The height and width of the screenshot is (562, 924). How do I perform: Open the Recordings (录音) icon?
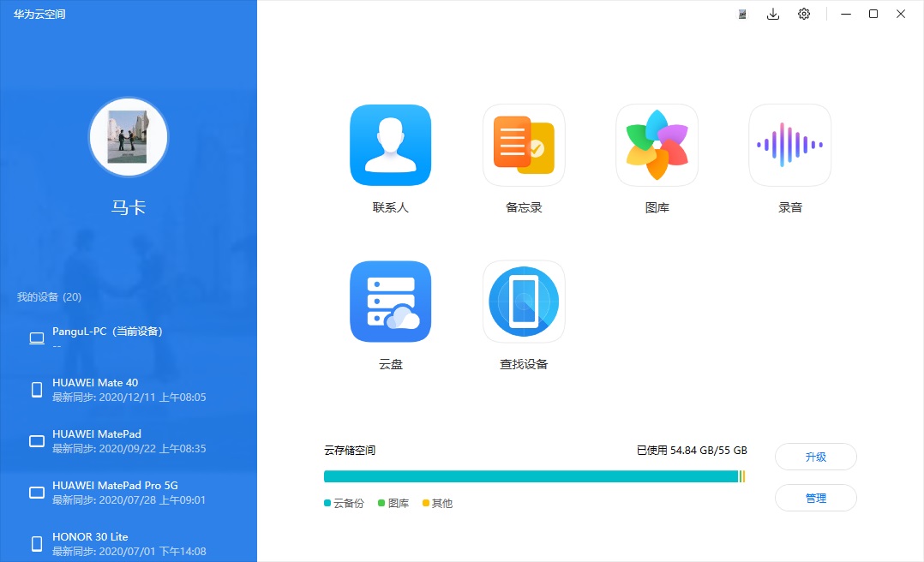(x=789, y=145)
